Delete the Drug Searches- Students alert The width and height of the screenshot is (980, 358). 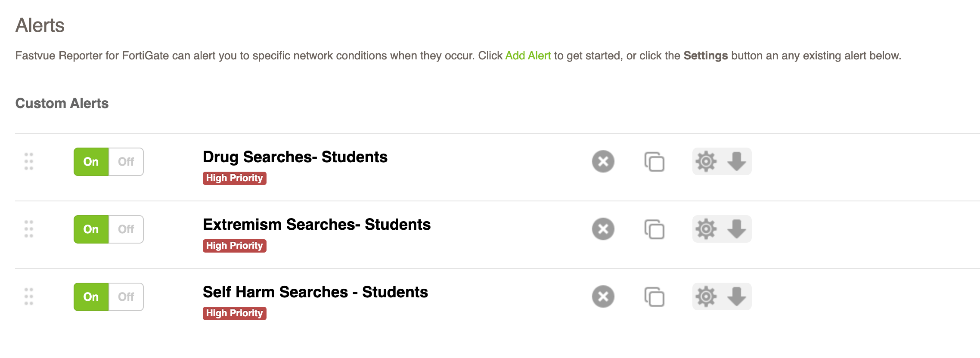pyautogui.click(x=603, y=161)
